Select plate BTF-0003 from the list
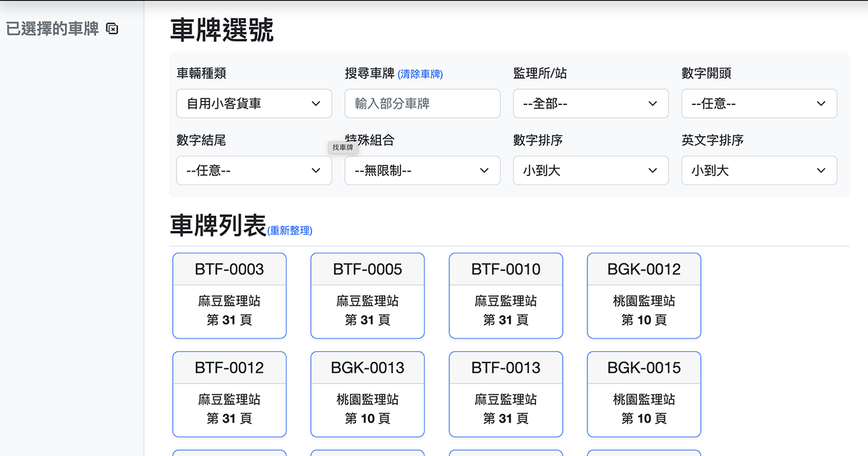Screen dimensions: 868x456 229,295
